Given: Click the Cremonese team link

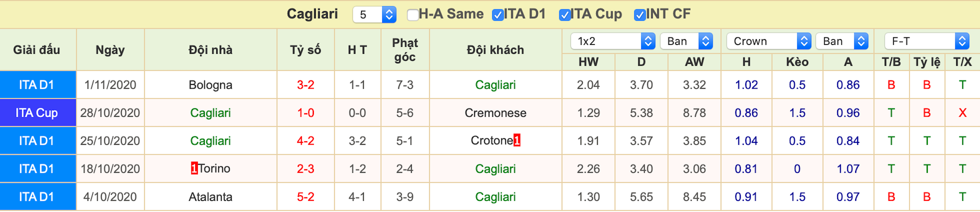Looking at the screenshot, I should [496, 113].
